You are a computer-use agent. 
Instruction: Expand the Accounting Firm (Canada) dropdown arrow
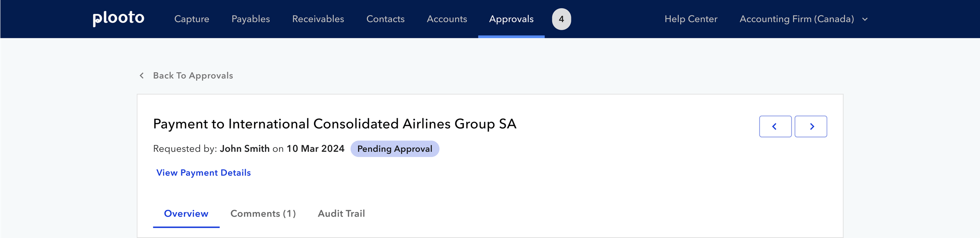pyautogui.click(x=865, y=19)
